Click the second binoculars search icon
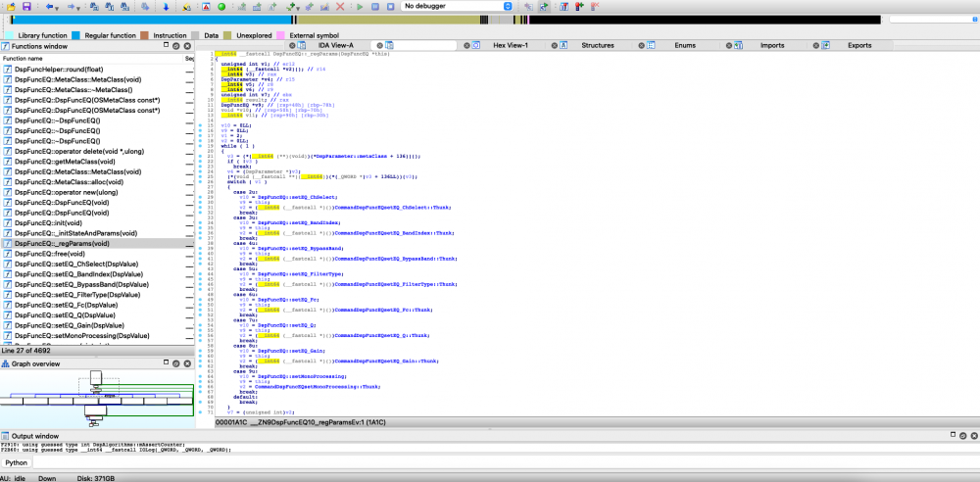Screen dimensions: 980x482 pos(110,6)
